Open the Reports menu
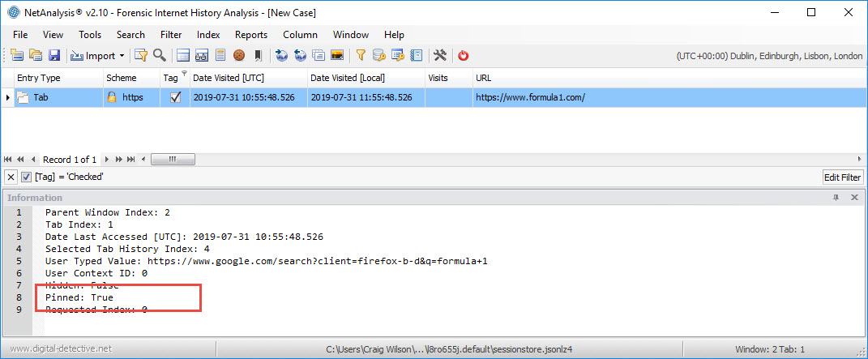The width and height of the screenshot is (868, 359). coord(251,34)
